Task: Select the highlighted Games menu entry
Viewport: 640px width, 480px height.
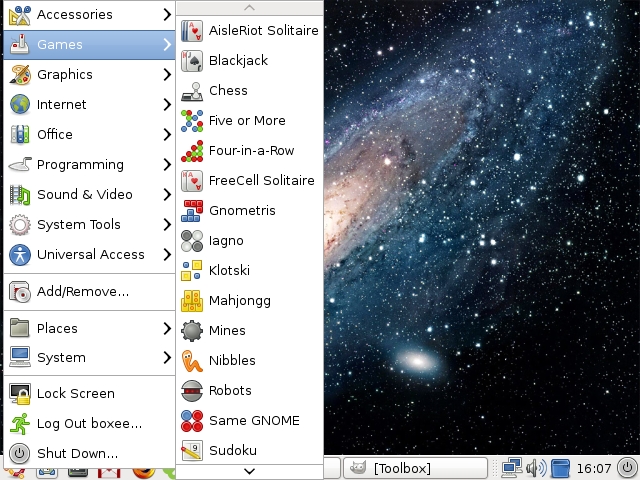Action: [89, 44]
